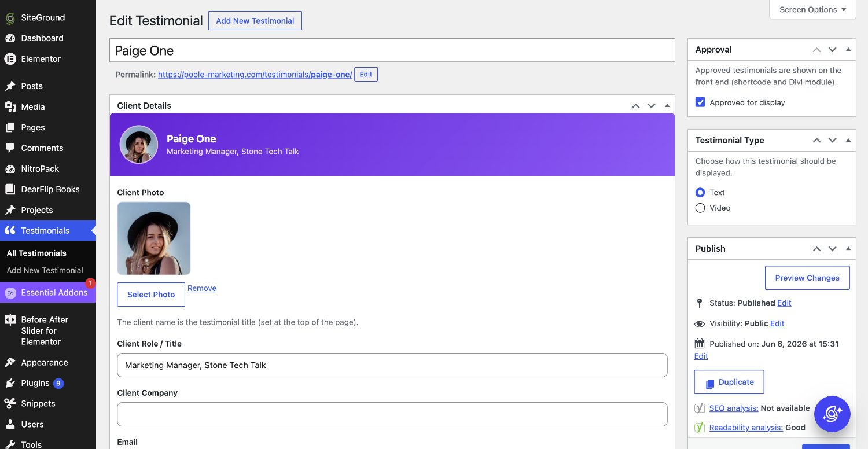Click Add New Testimonial button at top
Image resolution: width=868 pixels, height=449 pixels.
click(255, 21)
